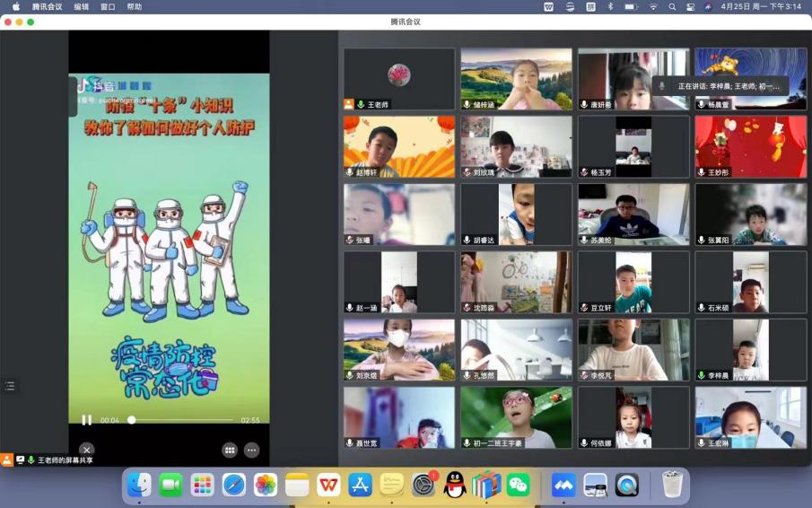Select 孔悠然's video thumbnail

[x=516, y=350]
